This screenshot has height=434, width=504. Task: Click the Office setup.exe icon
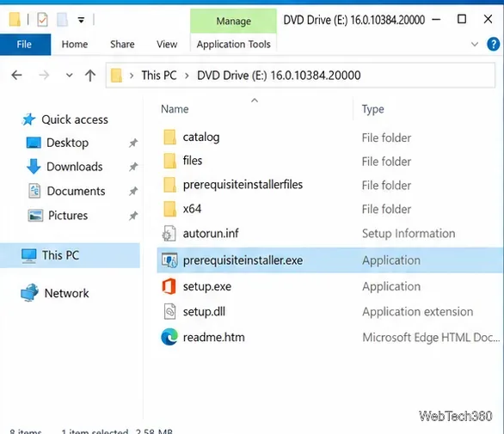(x=169, y=286)
